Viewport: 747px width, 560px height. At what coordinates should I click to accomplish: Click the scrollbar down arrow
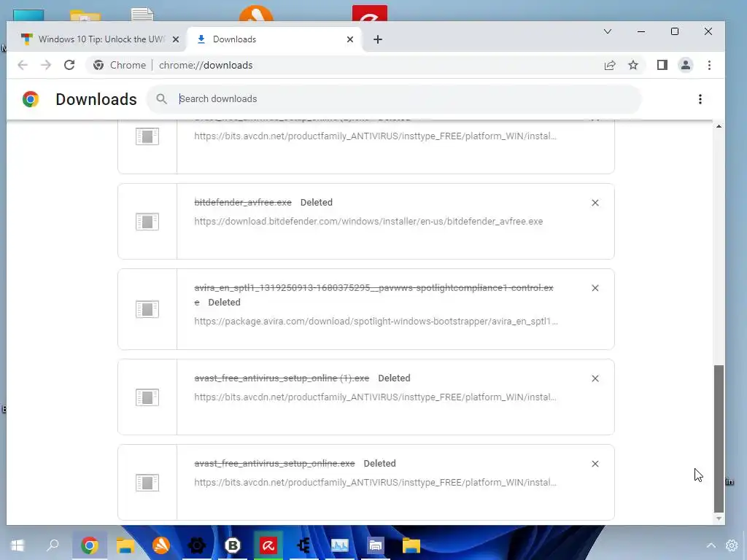pos(719,518)
